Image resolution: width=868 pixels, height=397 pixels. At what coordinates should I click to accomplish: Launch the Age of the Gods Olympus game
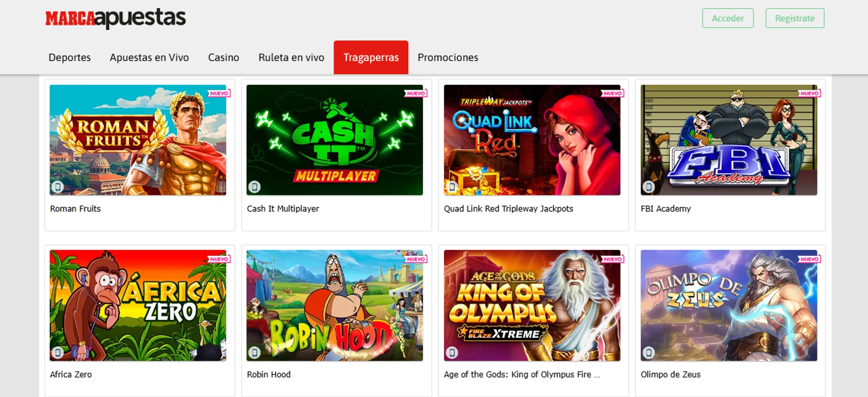click(x=532, y=305)
